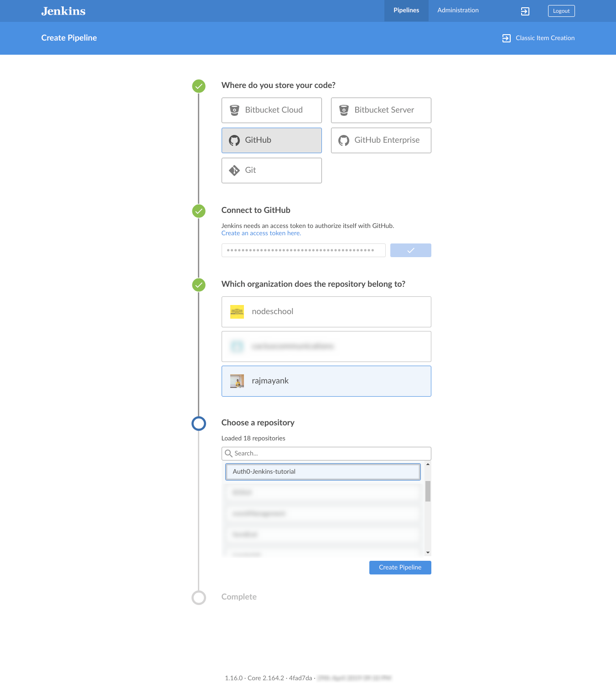Select the nodeschool organization

point(326,312)
